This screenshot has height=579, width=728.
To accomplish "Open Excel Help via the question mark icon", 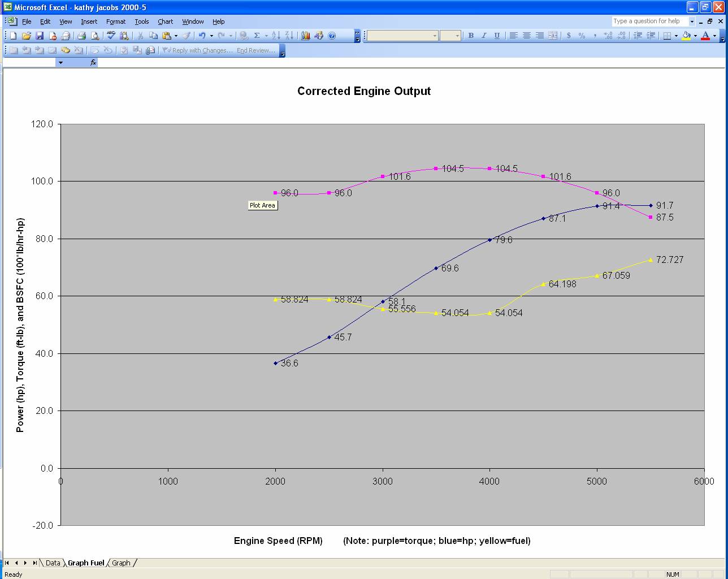I will point(332,36).
